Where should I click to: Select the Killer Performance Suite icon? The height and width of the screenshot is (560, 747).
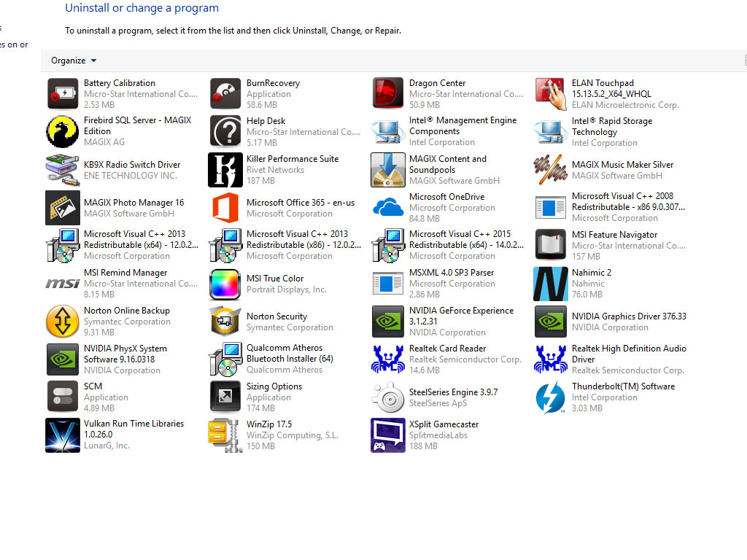[225, 169]
